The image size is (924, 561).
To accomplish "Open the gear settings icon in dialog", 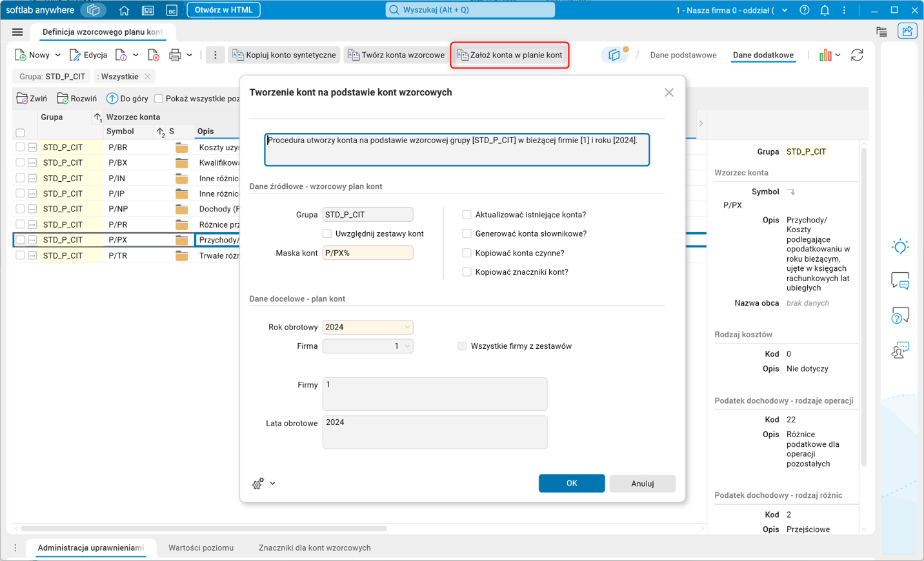I will coord(258,484).
